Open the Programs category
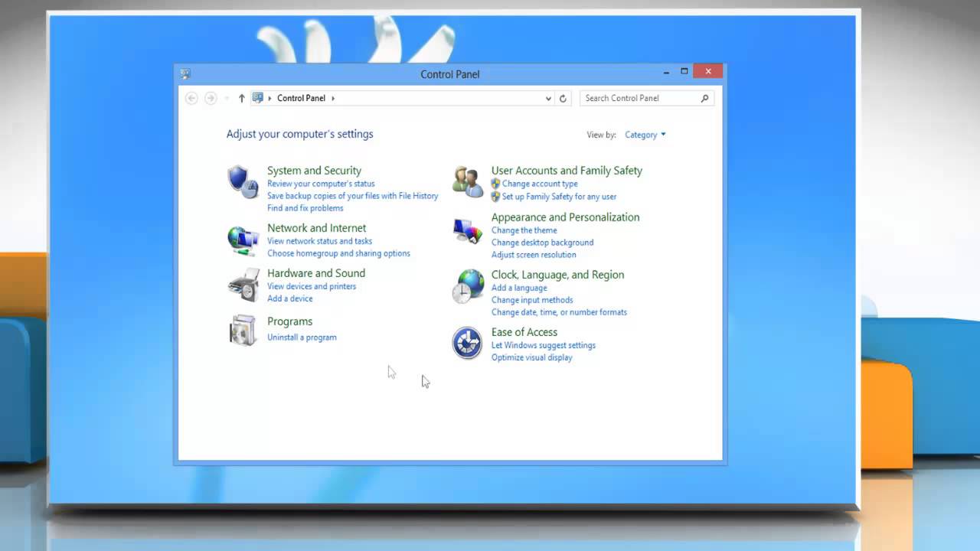The width and height of the screenshot is (980, 551). click(x=289, y=321)
